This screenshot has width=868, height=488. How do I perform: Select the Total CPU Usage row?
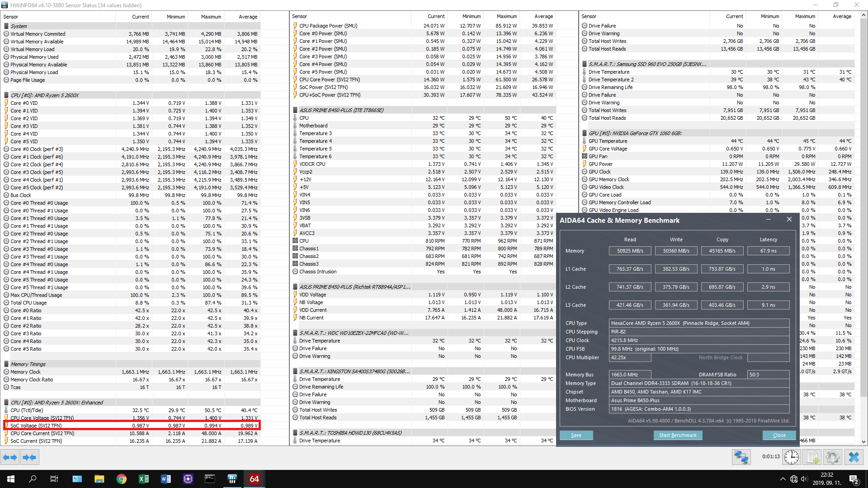[x=131, y=303]
